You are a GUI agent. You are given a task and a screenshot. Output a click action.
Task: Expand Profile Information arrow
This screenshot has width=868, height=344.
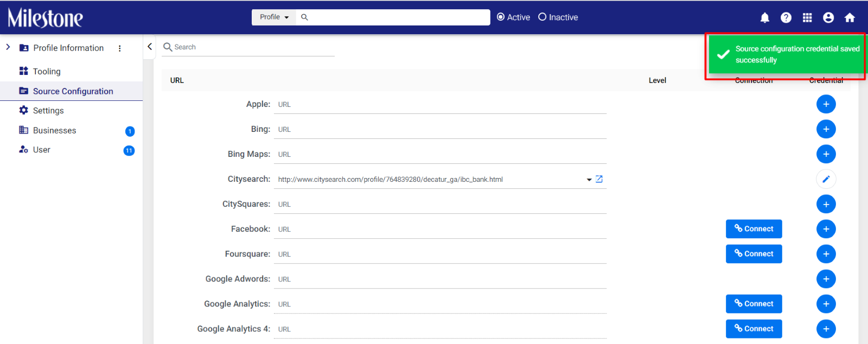(8, 47)
